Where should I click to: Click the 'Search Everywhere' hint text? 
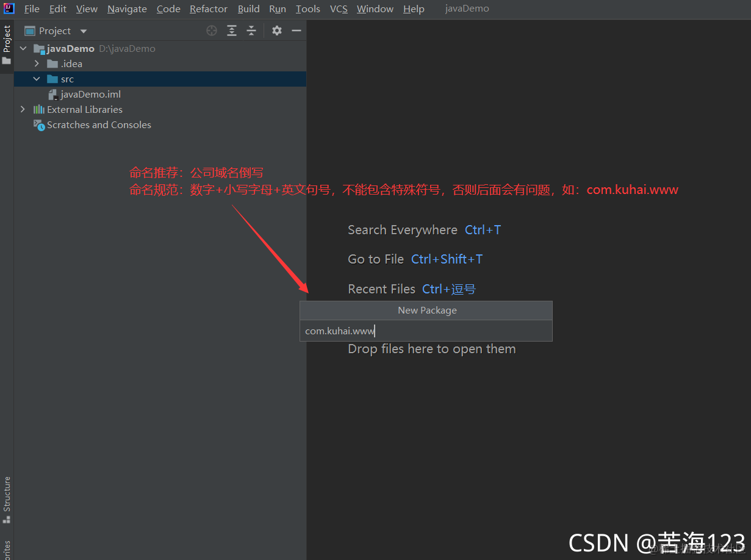(403, 230)
